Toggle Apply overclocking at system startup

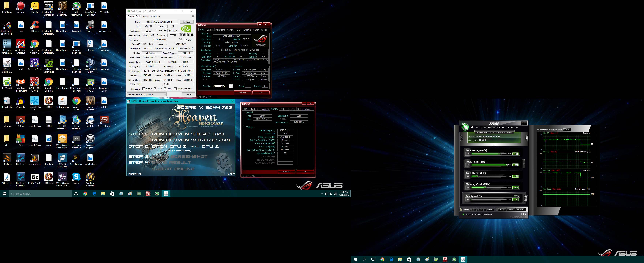(463, 214)
